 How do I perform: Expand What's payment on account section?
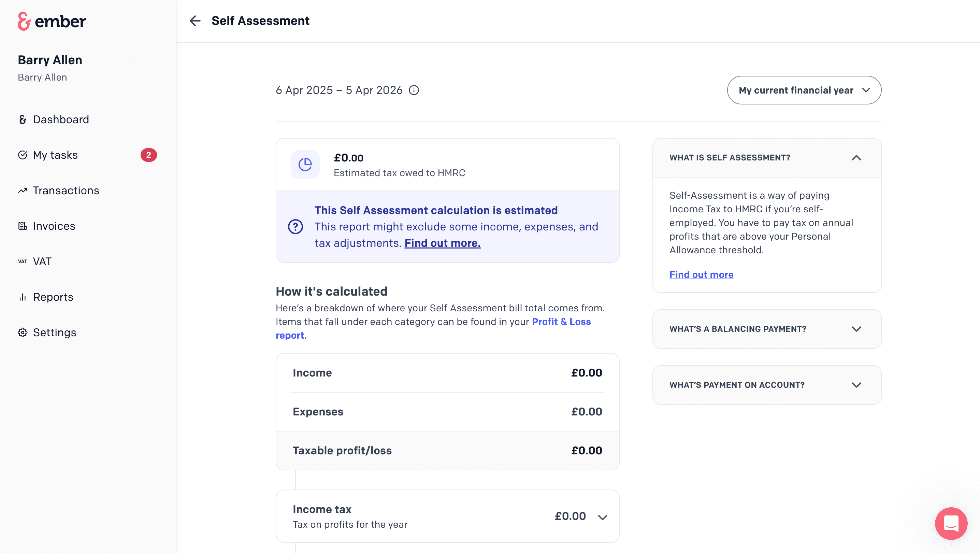click(x=856, y=385)
